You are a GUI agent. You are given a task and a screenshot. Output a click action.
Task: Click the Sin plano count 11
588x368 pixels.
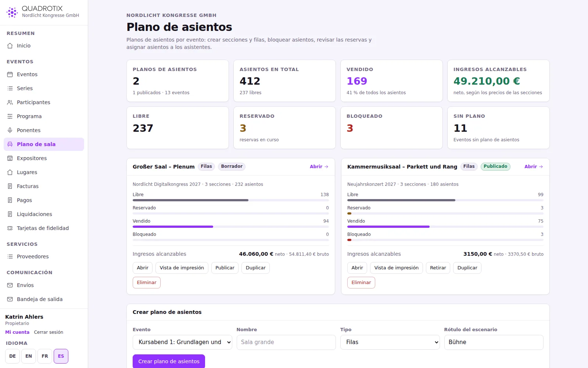tap(460, 128)
